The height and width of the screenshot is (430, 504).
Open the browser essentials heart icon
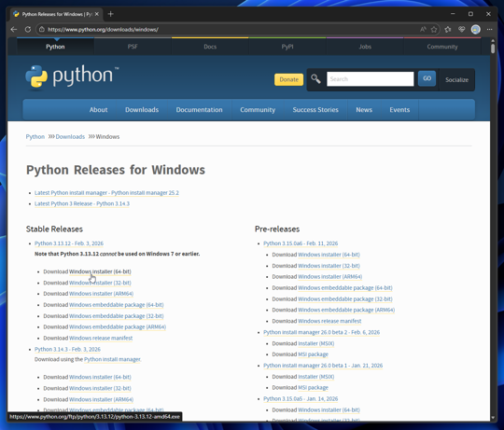pyautogui.click(x=462, y=30)
